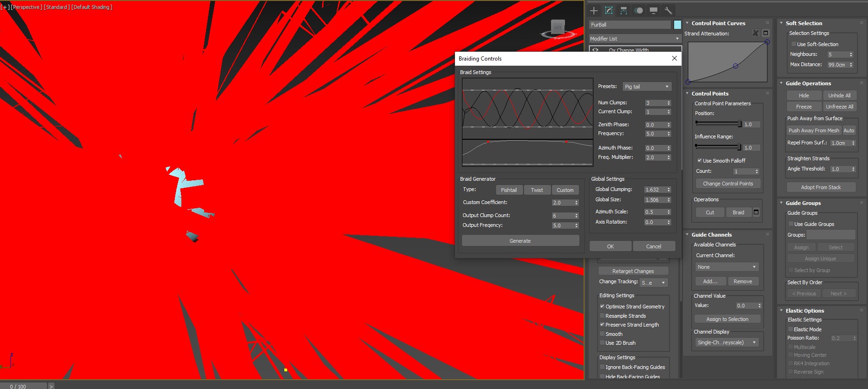This screenshot has width=868, height=389.
Task: Switch to the Modify panel icon
Action: click(x=609, y=11)
